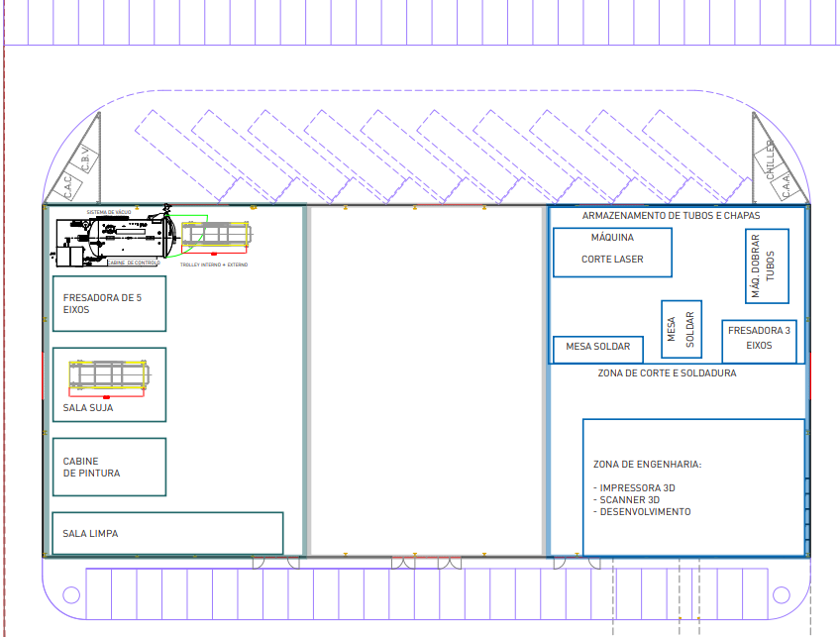Click the Máq. Dobrar Tubos block
840x637 pixels.
pos(767,265)
